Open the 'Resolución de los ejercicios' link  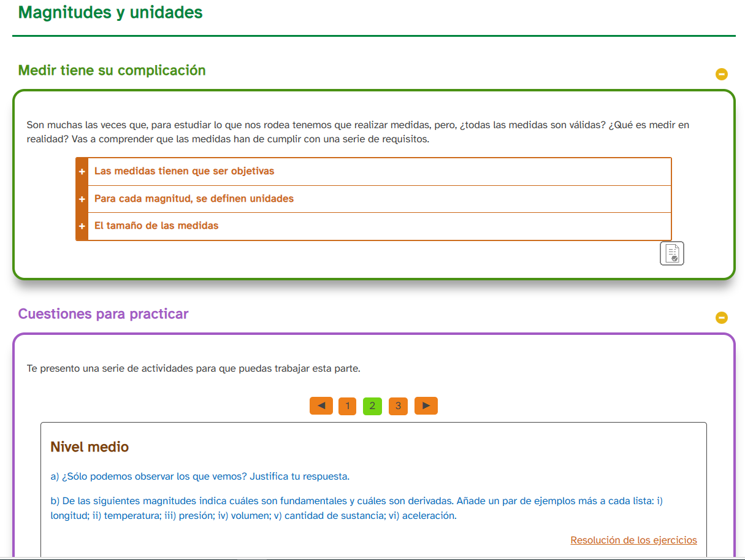point(633,540)
